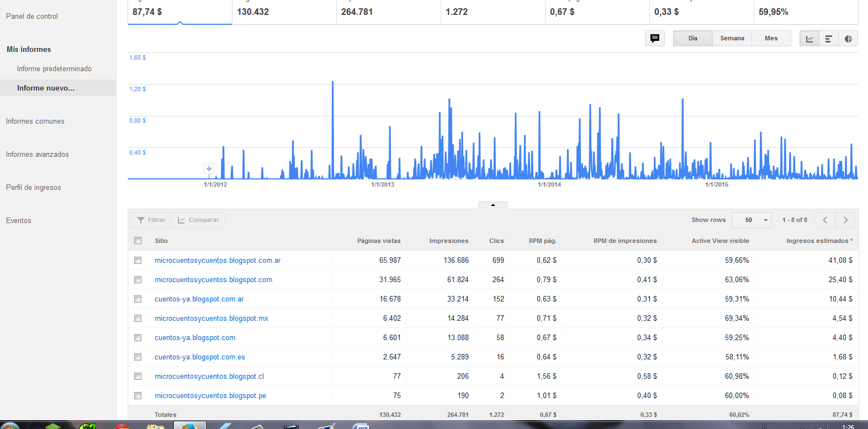Open microcuentosycuentos.blogspot.mx site link
868x429 pixels.
click(211, 319)
